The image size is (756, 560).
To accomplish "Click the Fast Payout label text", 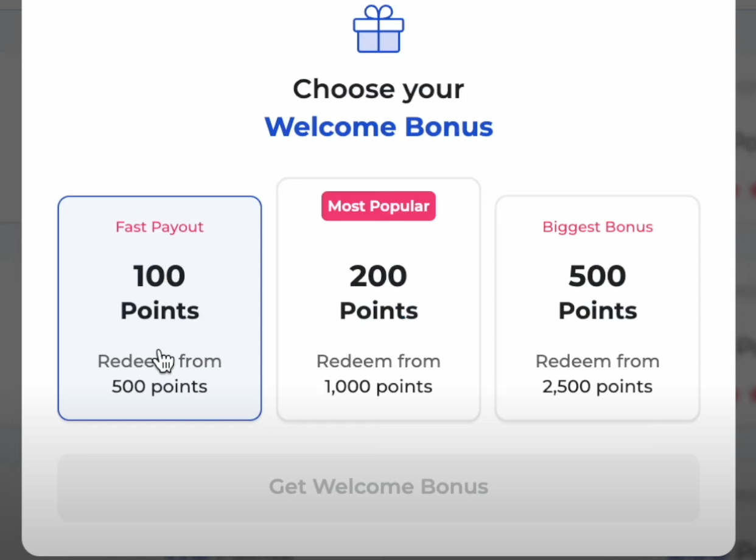I will pyautogui.click(x=159, y=227).
